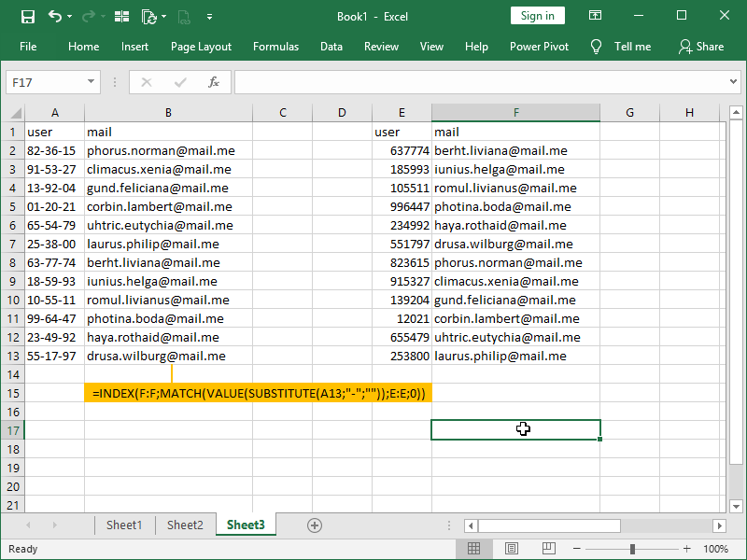Select cell A1 containing the user header

tap(54, 132)
